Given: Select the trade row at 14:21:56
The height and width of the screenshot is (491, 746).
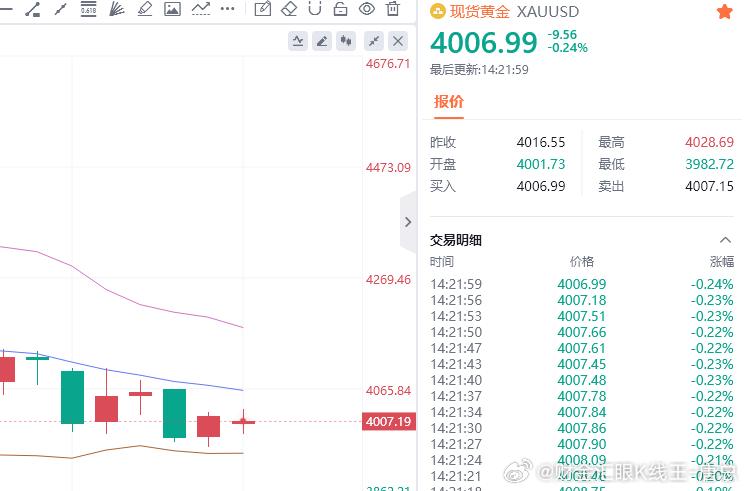Looking at the screenshot, I should point(581,300).
